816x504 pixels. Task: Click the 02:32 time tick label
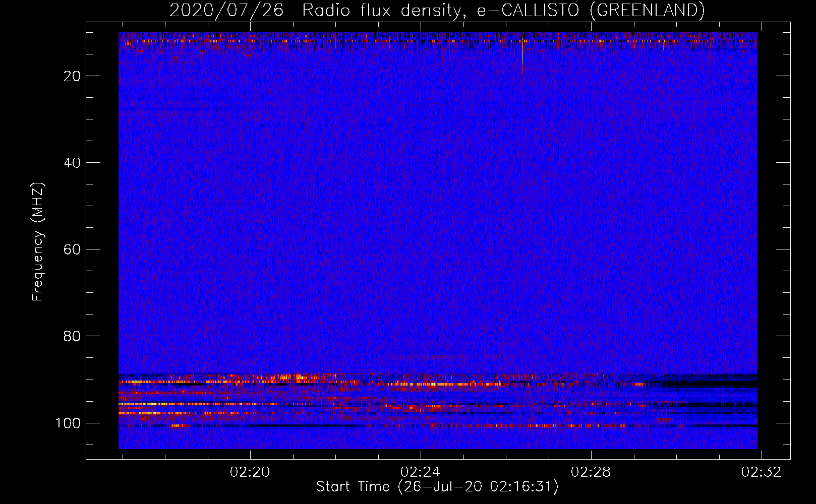coord(761,472)
